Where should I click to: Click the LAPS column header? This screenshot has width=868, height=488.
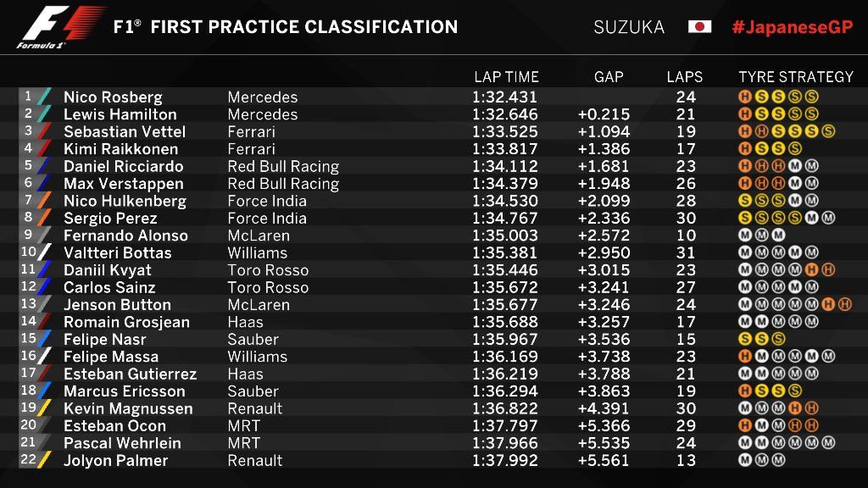coord(685,77)
